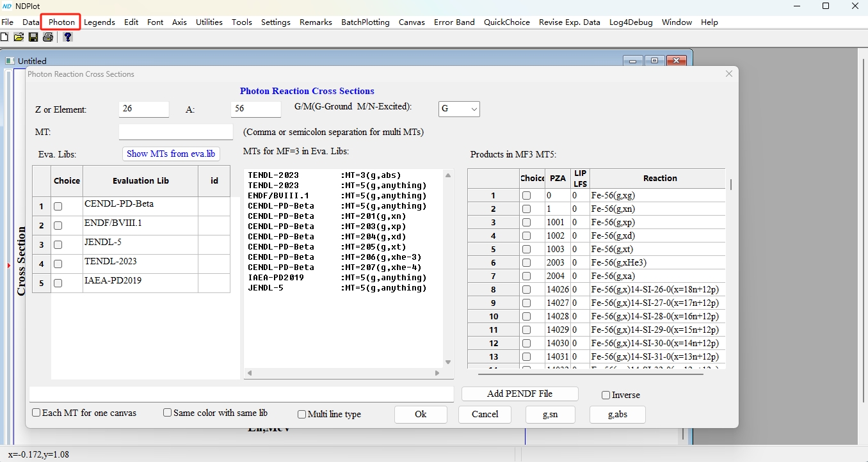The height and width of the screenshot is (462, 868).
Task: Click the g,abs button
Action: point(618,414)
